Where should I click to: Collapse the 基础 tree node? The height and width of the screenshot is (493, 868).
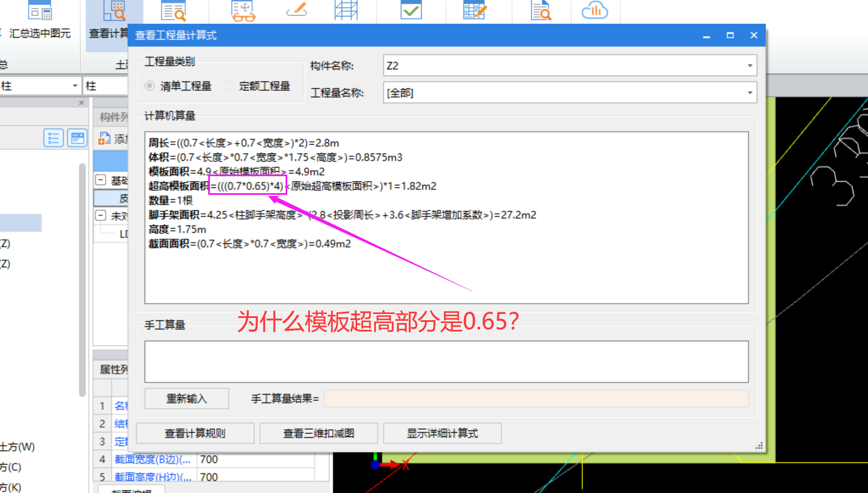[100, 180]
